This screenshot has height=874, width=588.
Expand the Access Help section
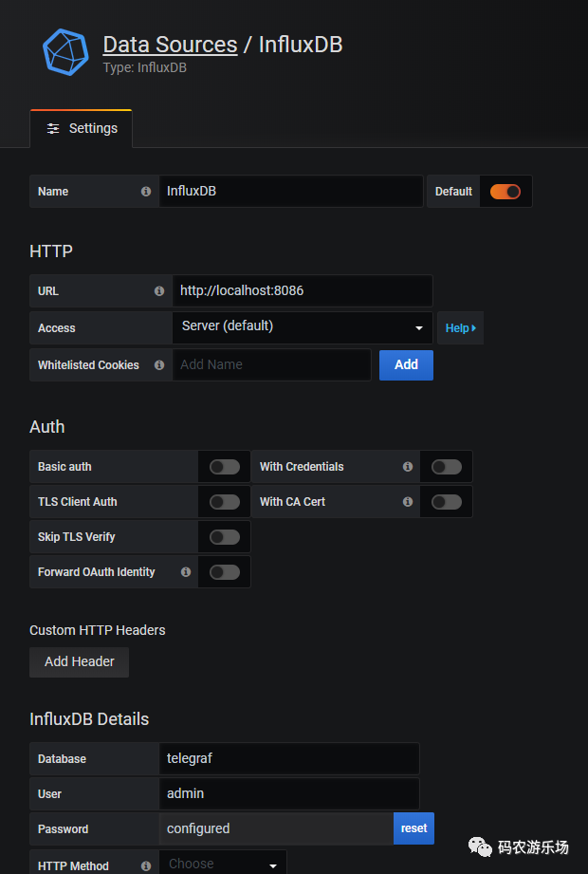pos(461,327)
